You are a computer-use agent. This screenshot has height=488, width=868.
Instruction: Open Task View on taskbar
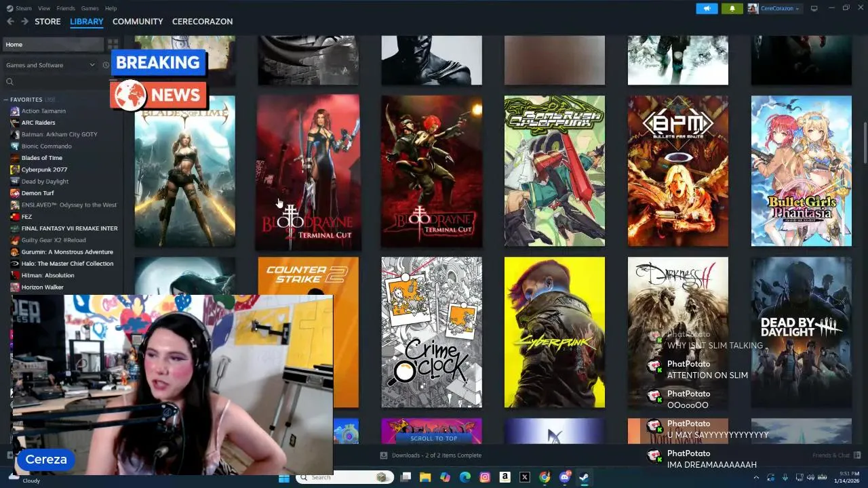(406, 477)
